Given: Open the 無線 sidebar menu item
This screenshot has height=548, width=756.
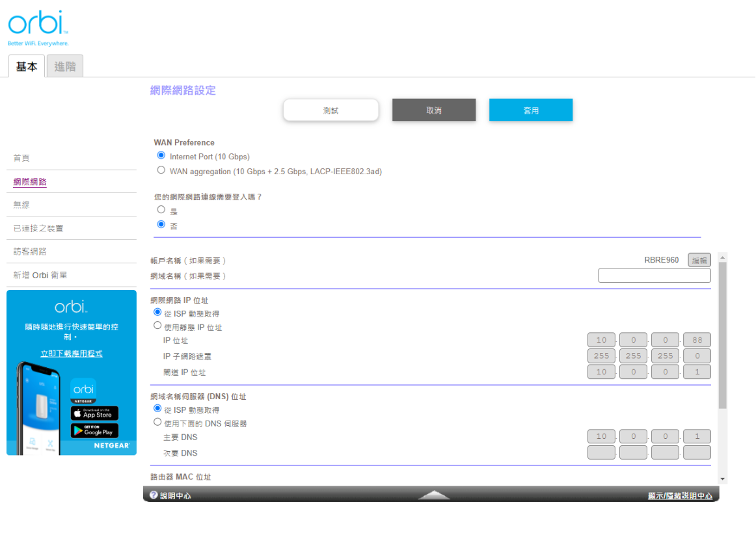Looking at the screenshot, I should tap(21, 204).
